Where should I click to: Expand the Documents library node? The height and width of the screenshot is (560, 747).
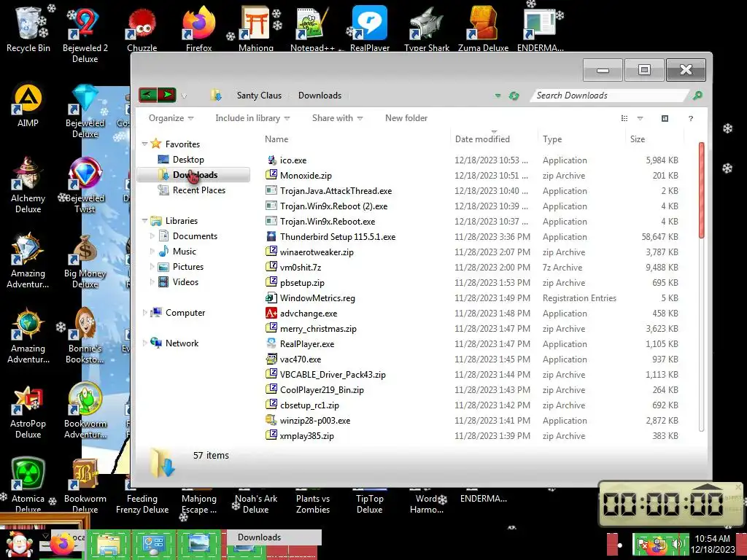pos(152,236)
